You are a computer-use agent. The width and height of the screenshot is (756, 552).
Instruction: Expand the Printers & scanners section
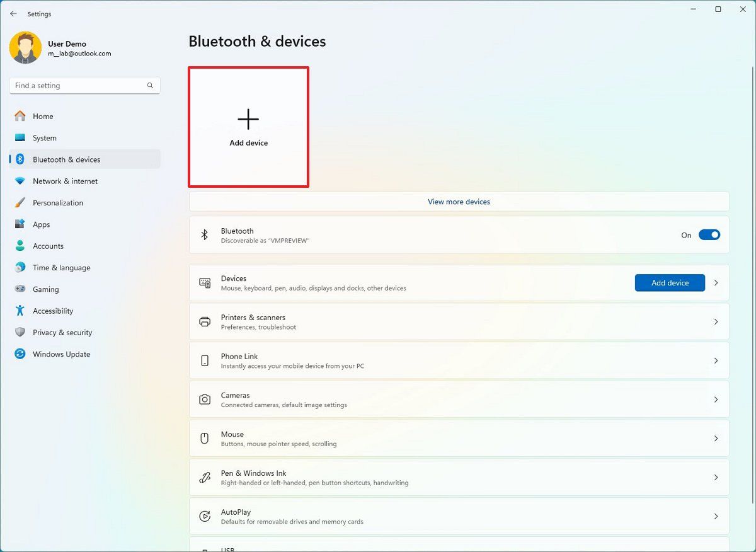(716, 321)
